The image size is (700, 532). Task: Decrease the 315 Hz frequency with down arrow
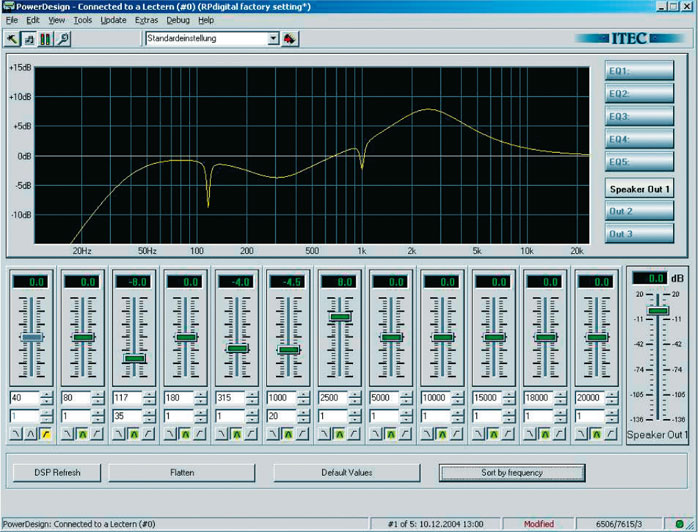tap(254, 401)
